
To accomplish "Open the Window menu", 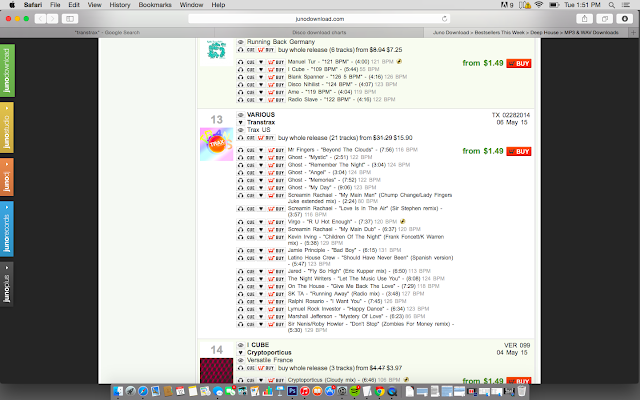I will [191, 5].
